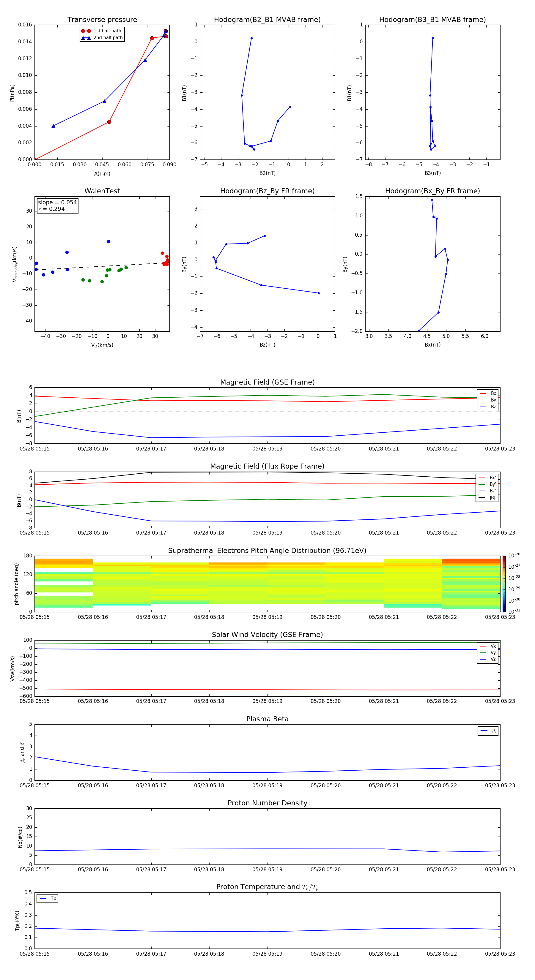Click the βp legend entry in Plasma Beta
Screen dimensions: 535x980
488,731
